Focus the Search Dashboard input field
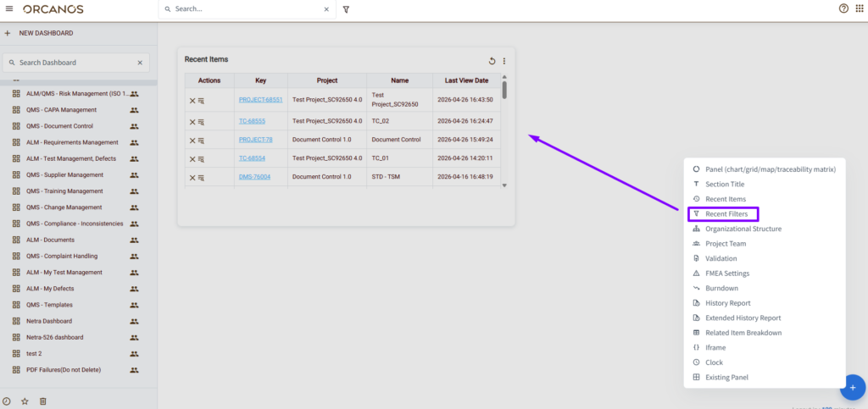The height and width of the screenshot is (409, 868). pos(75,63)
